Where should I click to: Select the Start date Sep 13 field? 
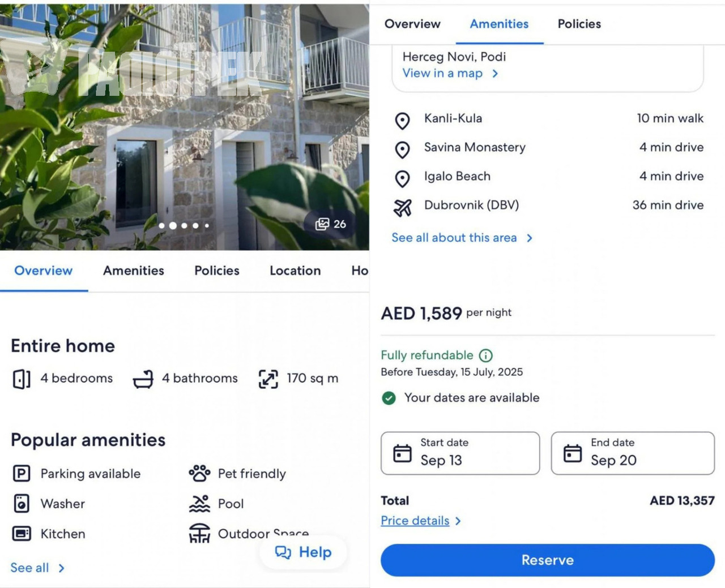[460, 453]
